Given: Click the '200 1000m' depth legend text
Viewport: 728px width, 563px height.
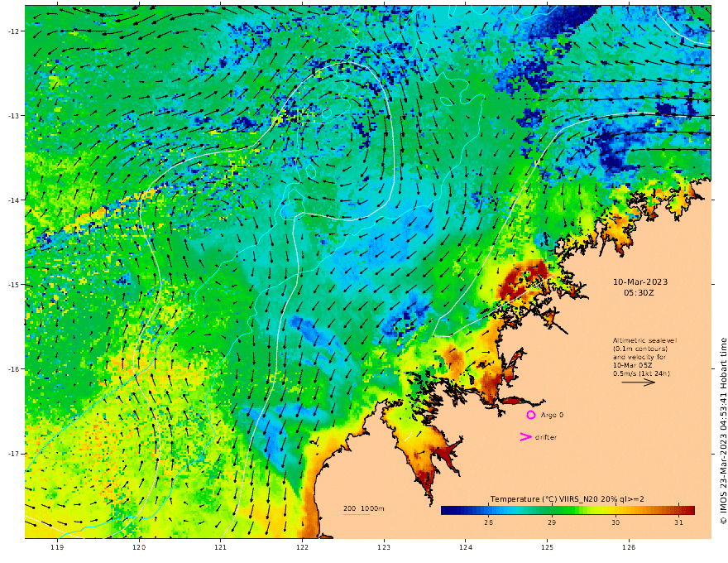Looking at the screenshot, I should click(363, 508).
